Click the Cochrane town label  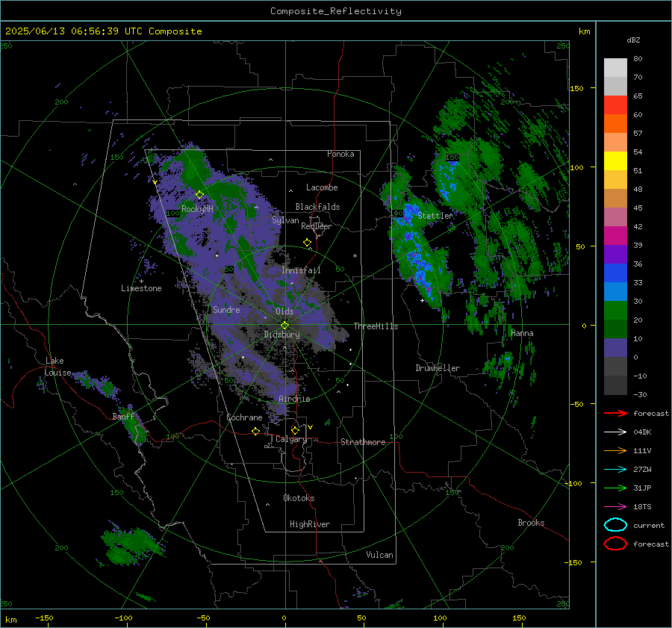pos(244,417)
